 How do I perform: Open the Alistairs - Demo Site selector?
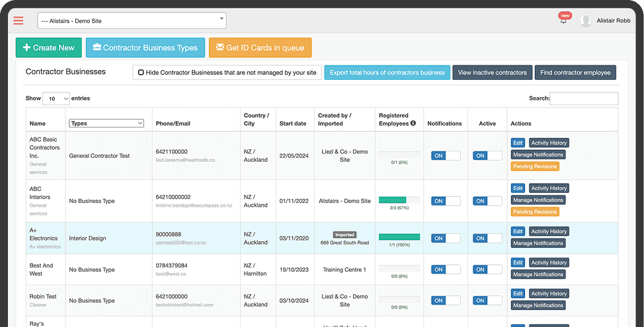point(132,20)
